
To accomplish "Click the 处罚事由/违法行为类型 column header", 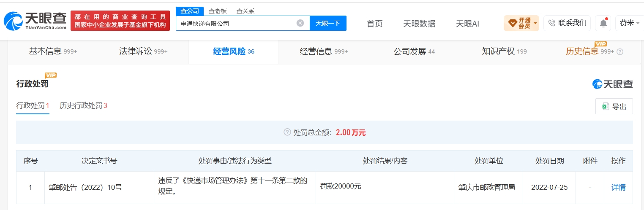I will pyautogui.click(x=235, y=161).
